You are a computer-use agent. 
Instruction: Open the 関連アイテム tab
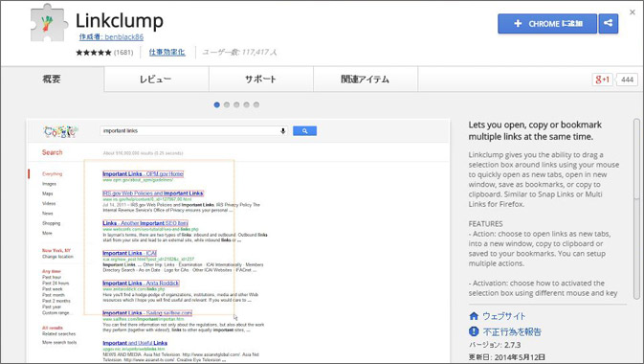(366, 79)
